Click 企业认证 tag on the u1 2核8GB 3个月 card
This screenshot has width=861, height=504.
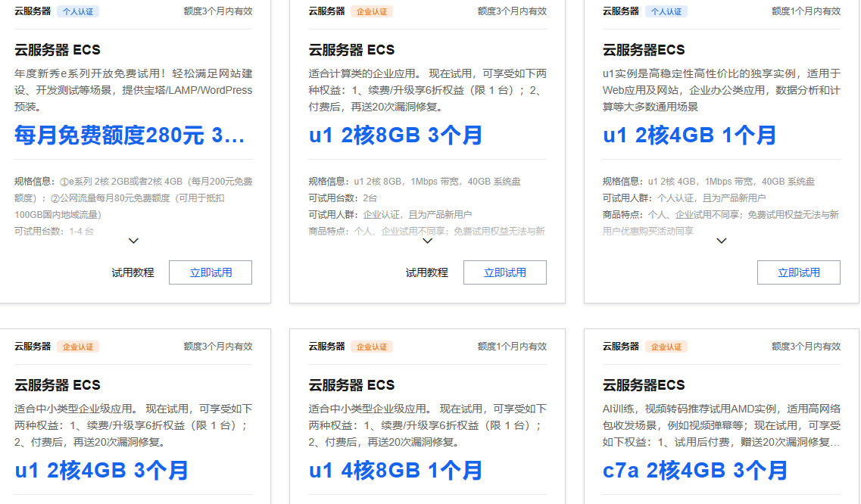pos(372,11)
